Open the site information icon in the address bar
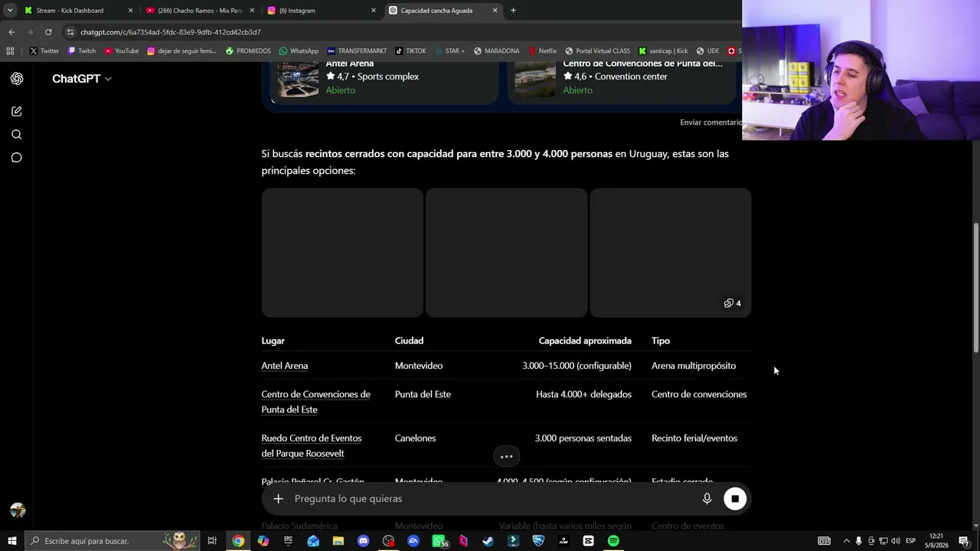The width and height of the screenshot is (980, 551). (70, 32)
